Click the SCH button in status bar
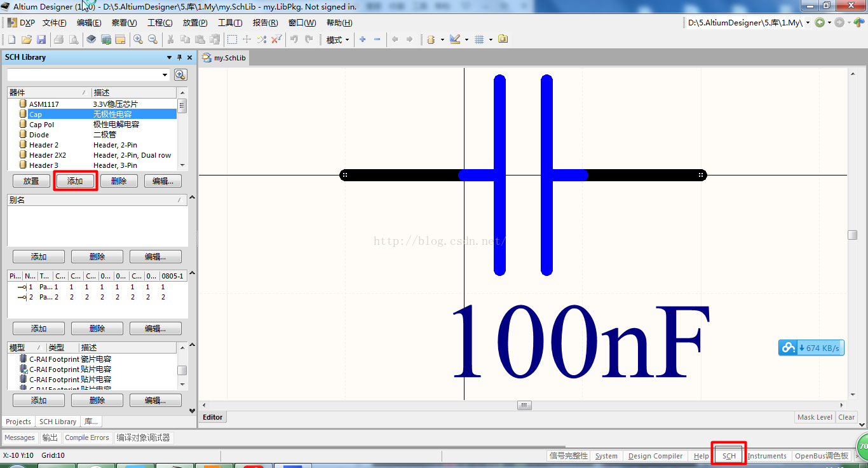 click(729, 456)
